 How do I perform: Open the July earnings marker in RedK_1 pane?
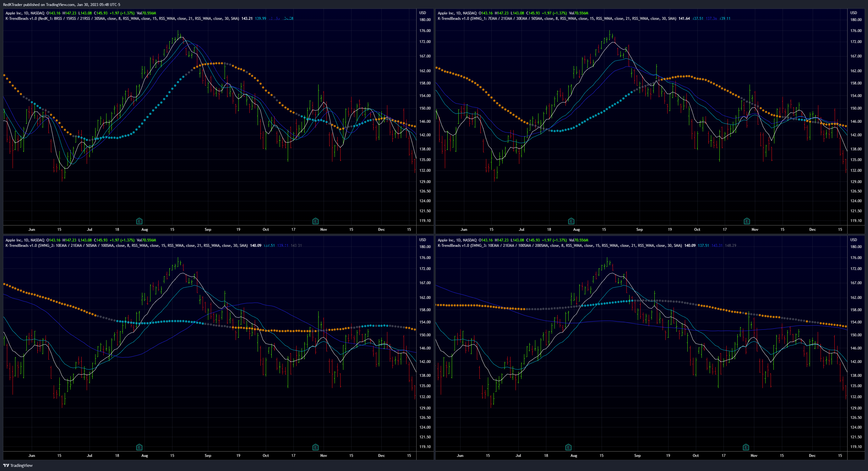(x=139, y=221)
